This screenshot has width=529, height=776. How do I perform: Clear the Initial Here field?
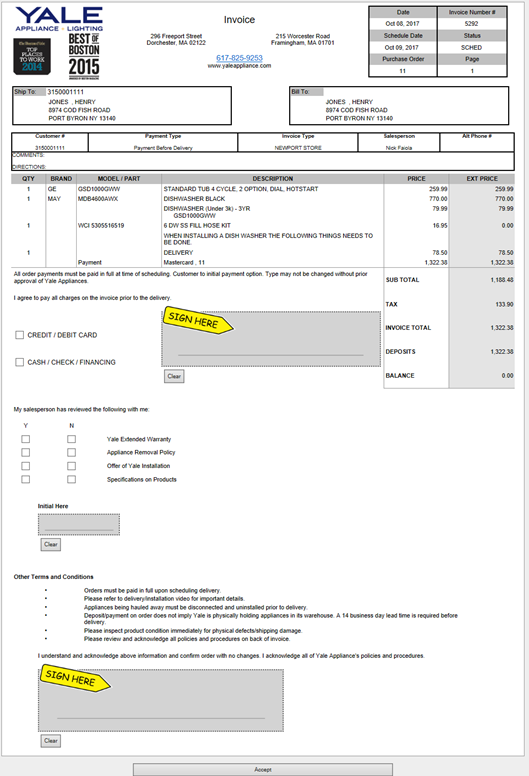[50, 544]
